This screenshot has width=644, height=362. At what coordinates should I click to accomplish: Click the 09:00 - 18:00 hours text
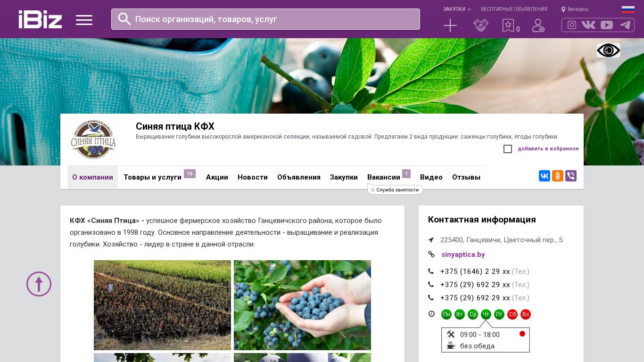pos(480,335)
